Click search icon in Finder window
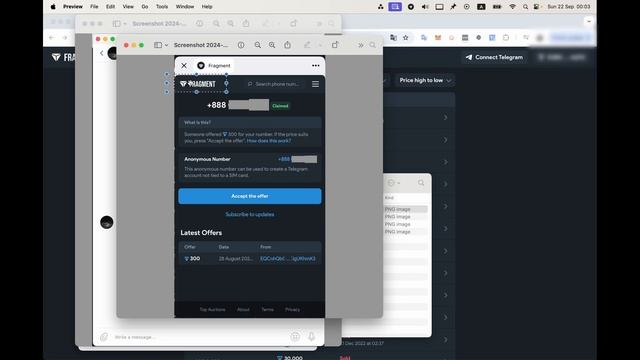The width and height of the screenshot is (640, 360). [421, 183]
